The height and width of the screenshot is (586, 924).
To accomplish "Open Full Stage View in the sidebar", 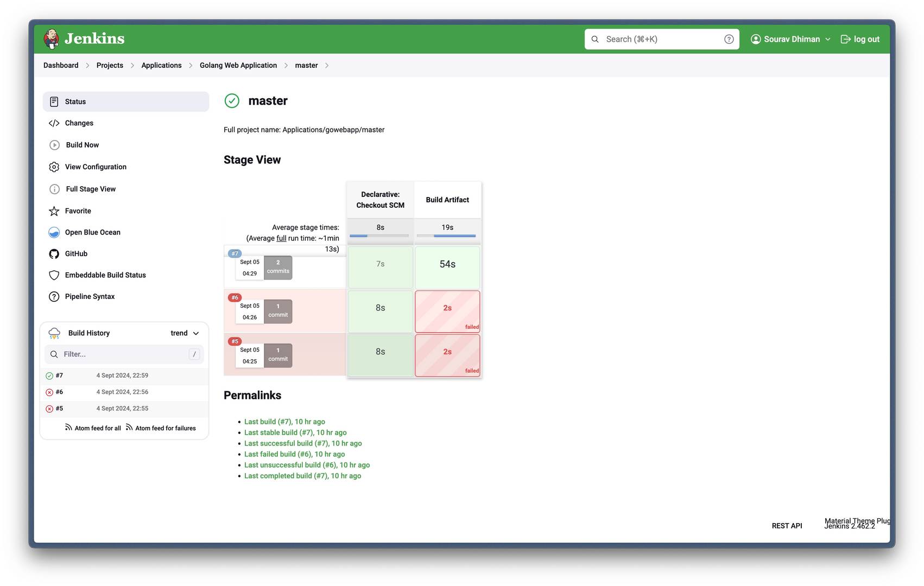I will [126, 189].
